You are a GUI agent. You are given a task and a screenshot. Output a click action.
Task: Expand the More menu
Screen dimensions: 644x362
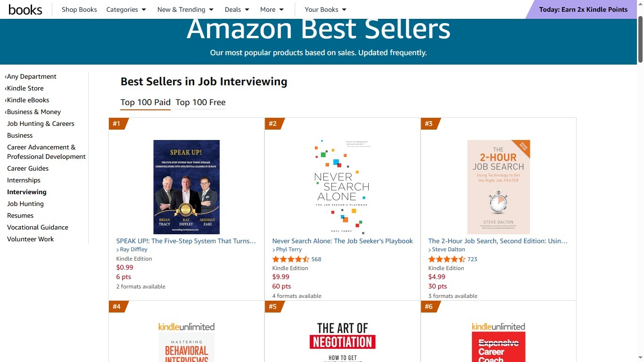[271, 9]
